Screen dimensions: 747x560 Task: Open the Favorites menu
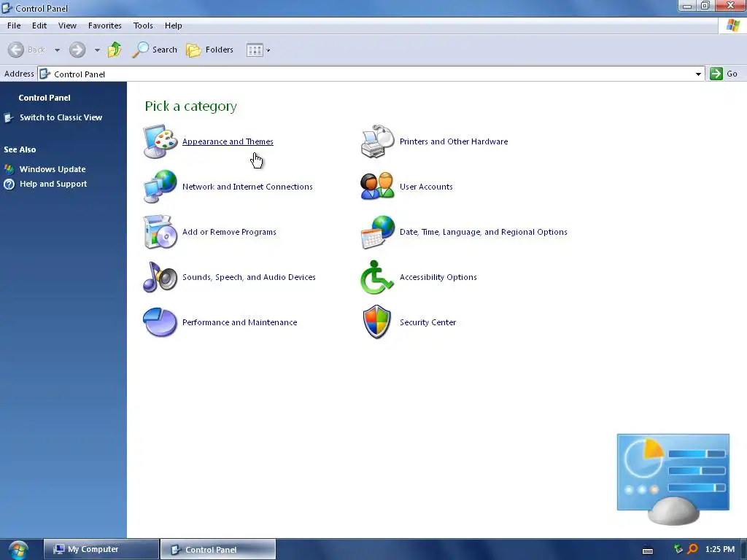coord(105,26)
